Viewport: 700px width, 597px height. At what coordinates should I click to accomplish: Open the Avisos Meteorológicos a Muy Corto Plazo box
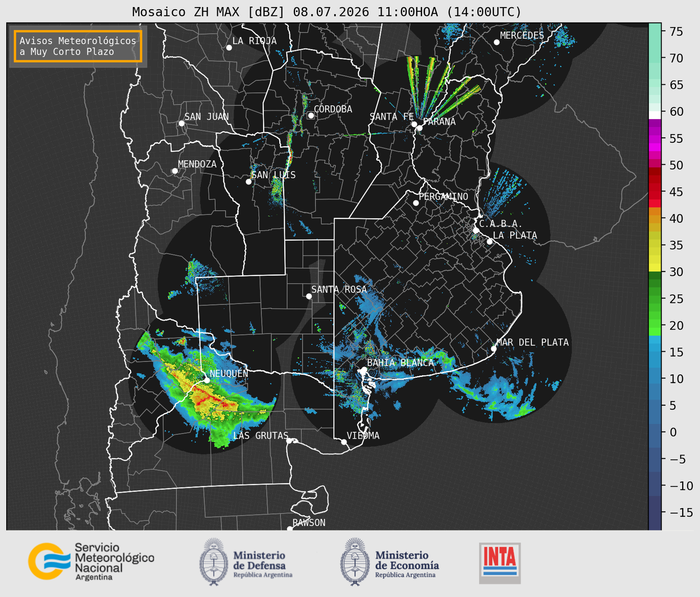(x=78, y=46)
